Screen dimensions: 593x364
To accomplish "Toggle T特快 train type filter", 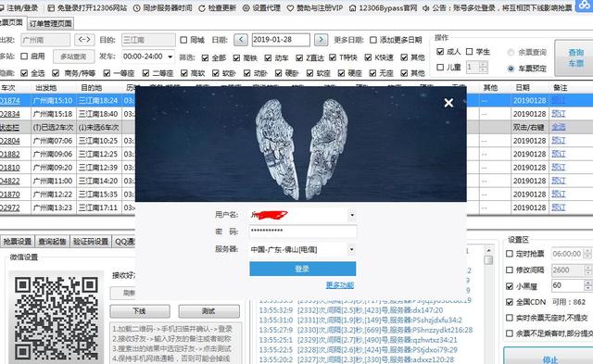I will coord(333,57).
